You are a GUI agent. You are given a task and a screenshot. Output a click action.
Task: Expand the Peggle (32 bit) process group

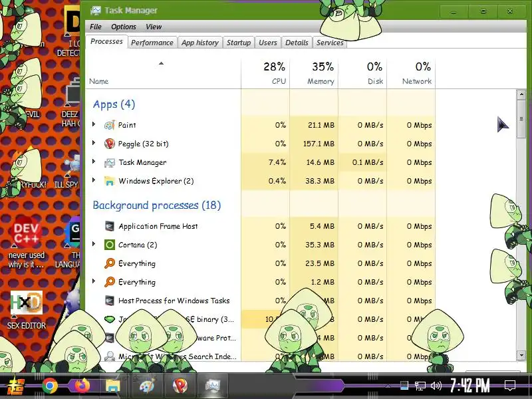94,143
